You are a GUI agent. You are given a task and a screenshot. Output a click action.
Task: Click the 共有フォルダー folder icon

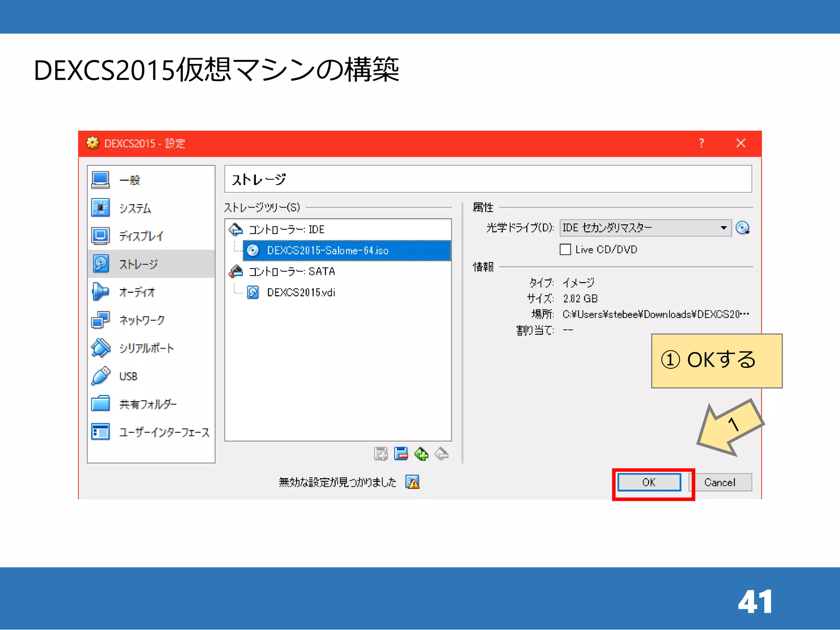coord(100,404)
